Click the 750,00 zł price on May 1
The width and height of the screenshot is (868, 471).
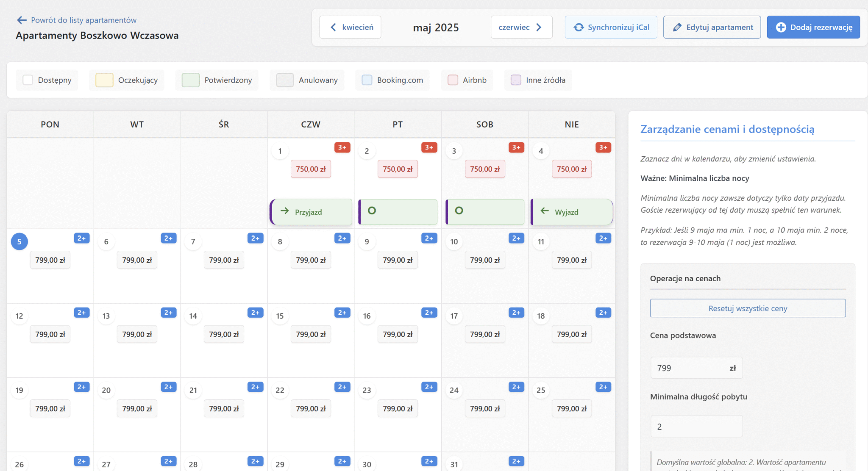(x=311, y=169)
